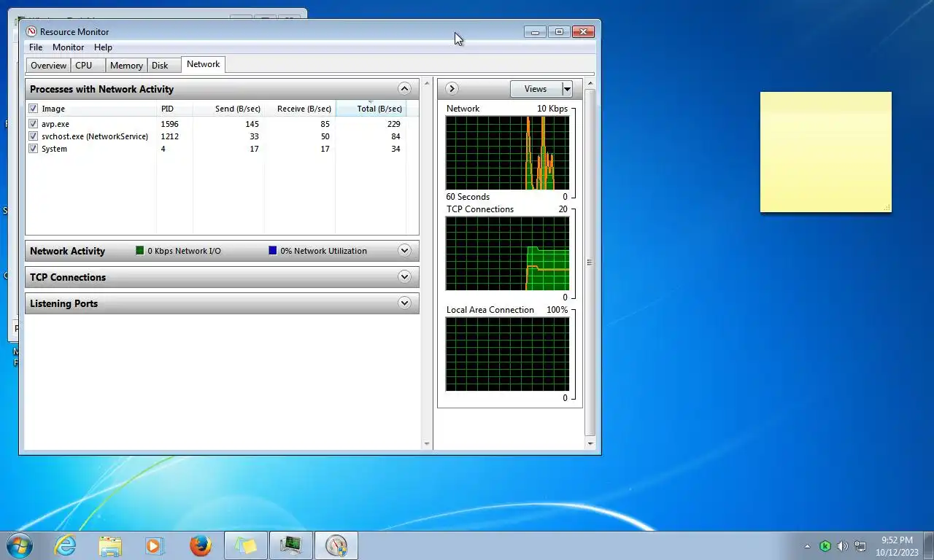Click the Show desktop strip beside the clock
Viewport: 934px width, 560px height.
(x=929, y=546)
